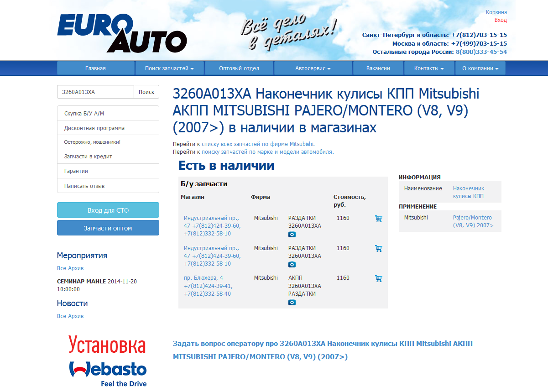Click the Санкт-Петербург phone +7(812)703-15-15
This screenshot has width=548, height=392.
(x=479, y=35)
